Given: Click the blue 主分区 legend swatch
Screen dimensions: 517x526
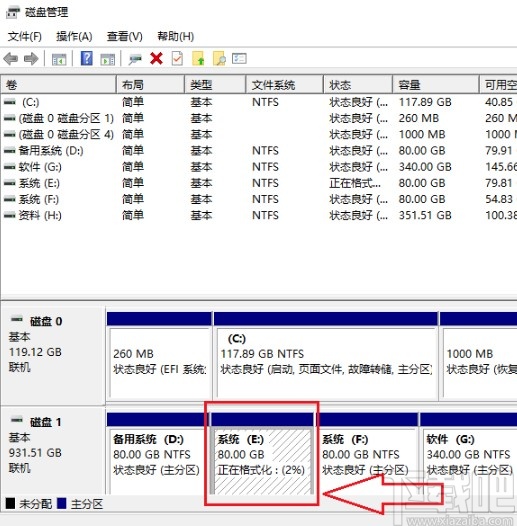Looking at the screenshot, I should [x=62, y=503].
